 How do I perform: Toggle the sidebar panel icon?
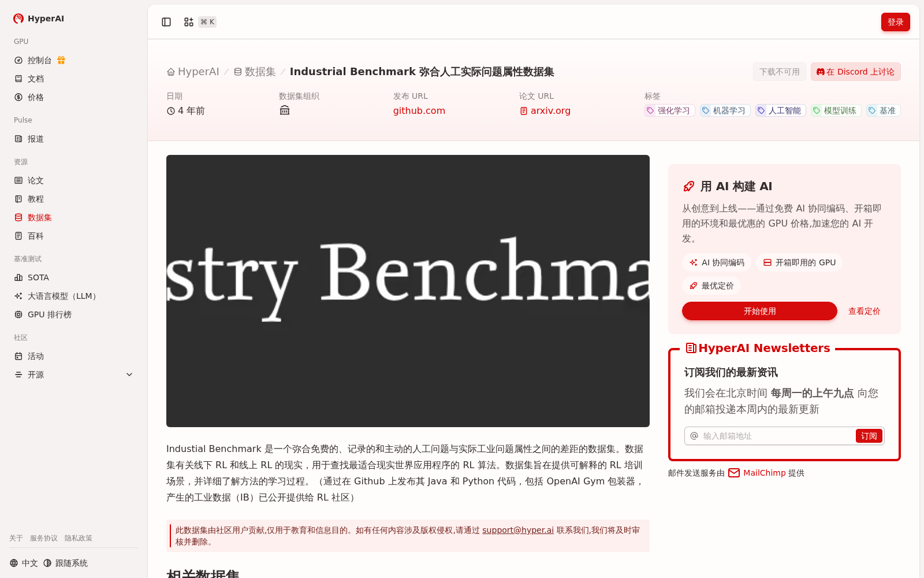pos(166,22)
